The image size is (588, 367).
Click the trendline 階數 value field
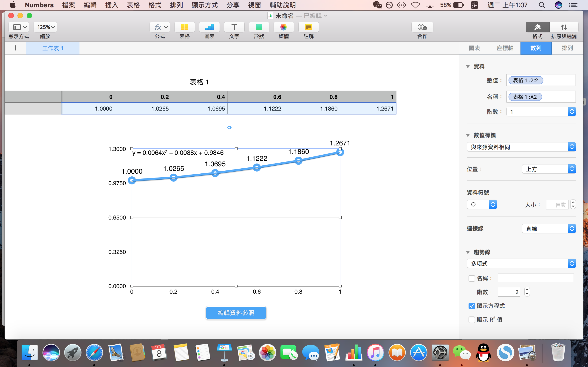click(x=509, y=292)
